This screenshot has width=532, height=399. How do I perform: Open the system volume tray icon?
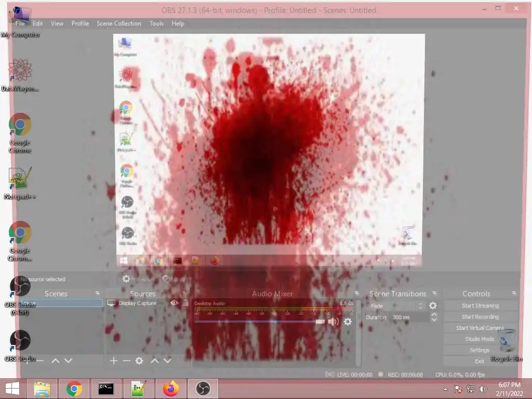(483, 389)
